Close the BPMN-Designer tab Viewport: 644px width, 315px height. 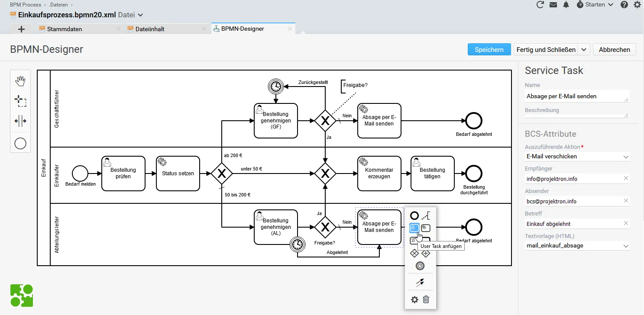click(x=290, y=29)
